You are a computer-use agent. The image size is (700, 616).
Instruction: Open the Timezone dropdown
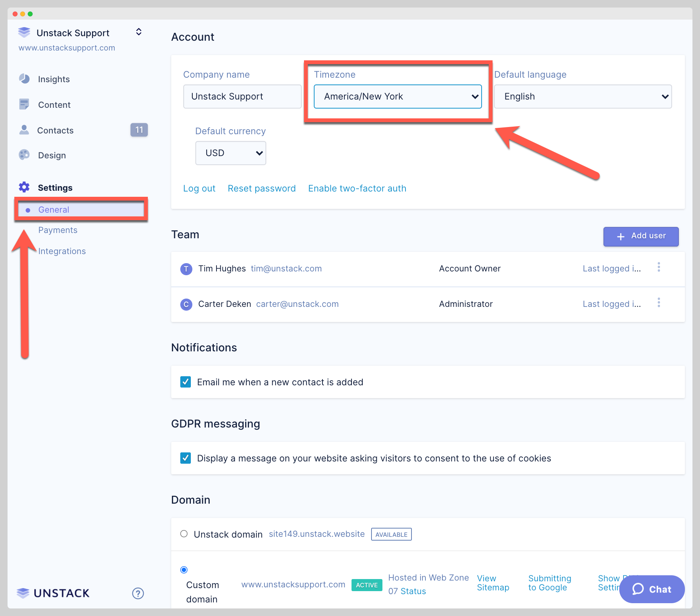coord(398,97)
